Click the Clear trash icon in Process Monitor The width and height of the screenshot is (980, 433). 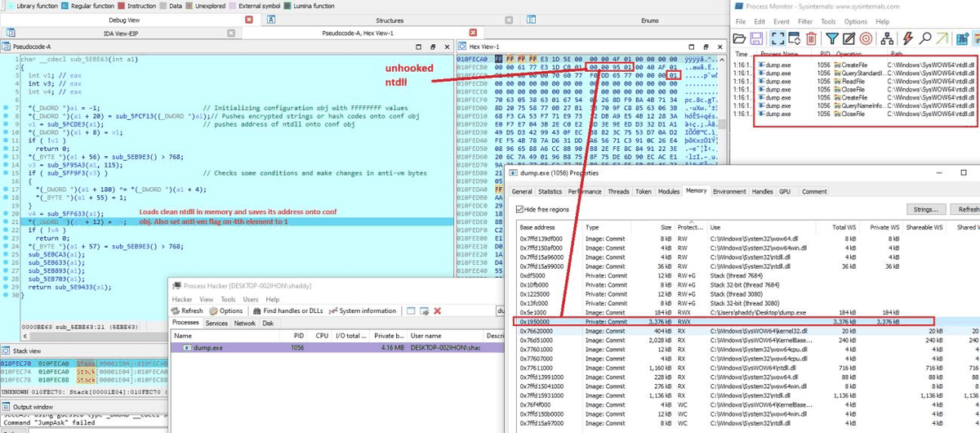coord(811,38)
